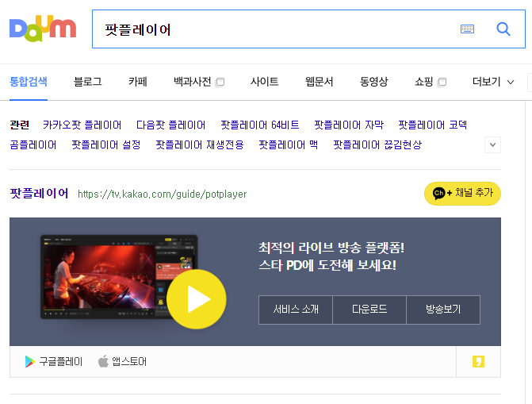The image size is (532, 404).
Task: Click the 채널 추가 button
Action: 462,194
